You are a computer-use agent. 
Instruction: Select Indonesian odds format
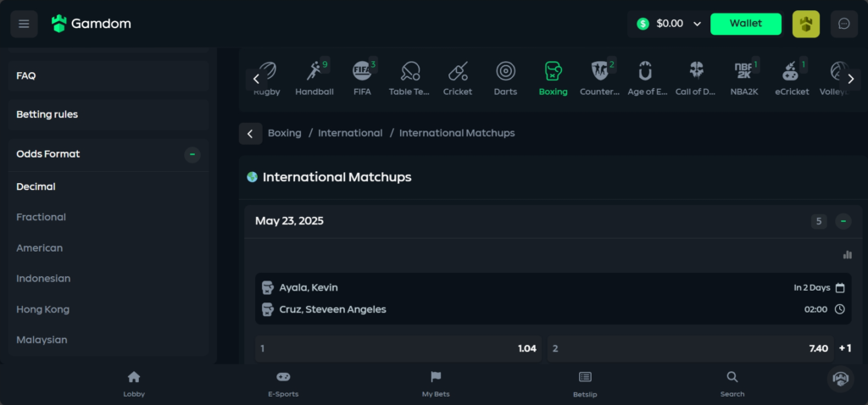[x=43, y=279]
